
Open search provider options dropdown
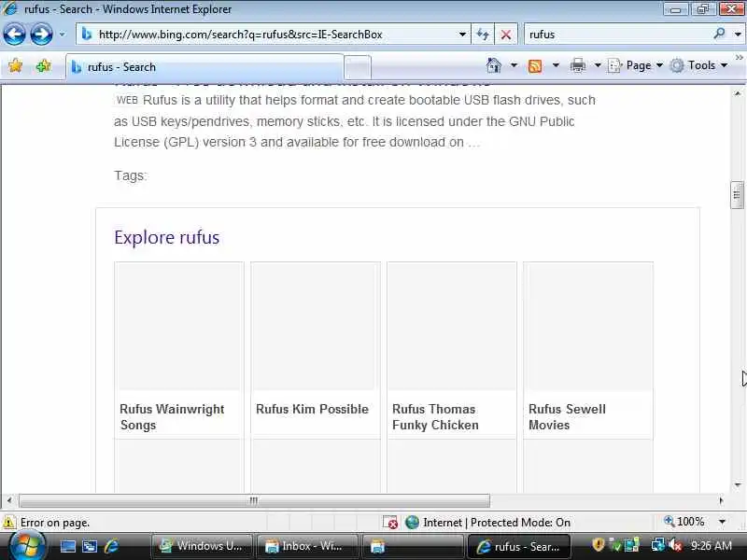pos(738,35)
